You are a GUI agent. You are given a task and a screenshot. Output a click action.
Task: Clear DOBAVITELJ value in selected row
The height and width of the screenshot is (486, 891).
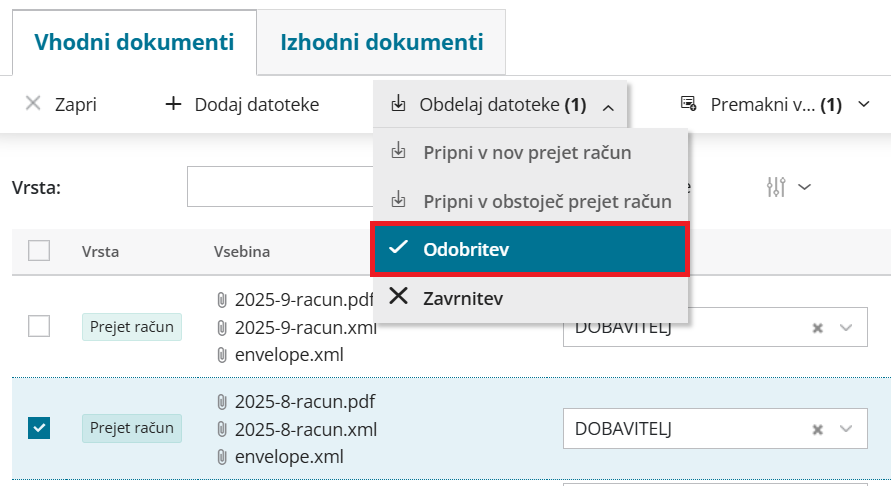tap(817, 429)
